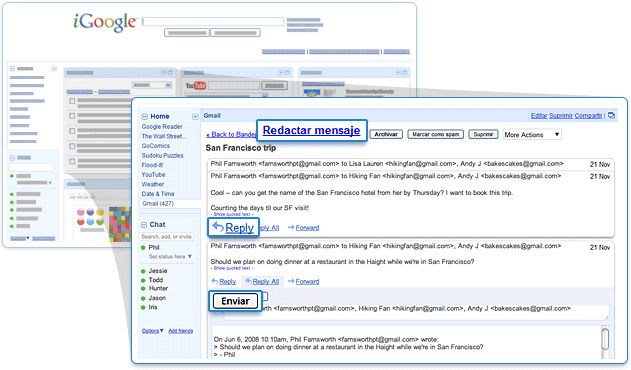Open GoComics in Home sidebar
631x370 pixels.
click(156, 146)
